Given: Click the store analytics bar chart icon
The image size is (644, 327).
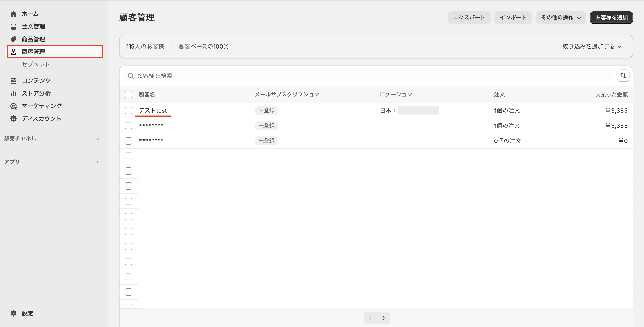Looking at the screenshot, I should [14, 93].
